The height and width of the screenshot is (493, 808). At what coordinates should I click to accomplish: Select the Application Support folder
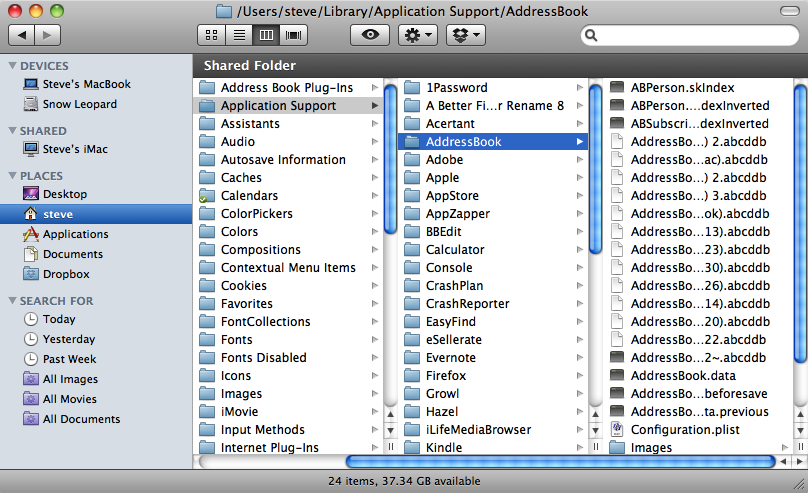[x=289, y=106]
